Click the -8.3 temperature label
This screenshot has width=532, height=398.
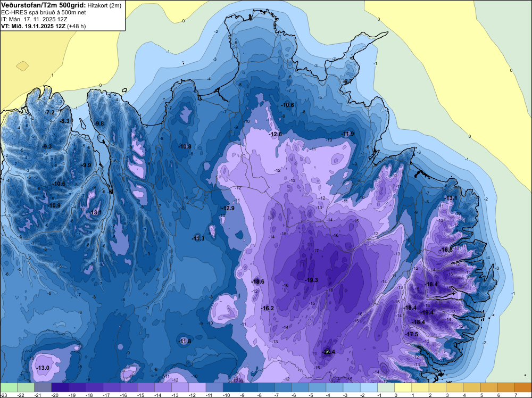[64, 121]
